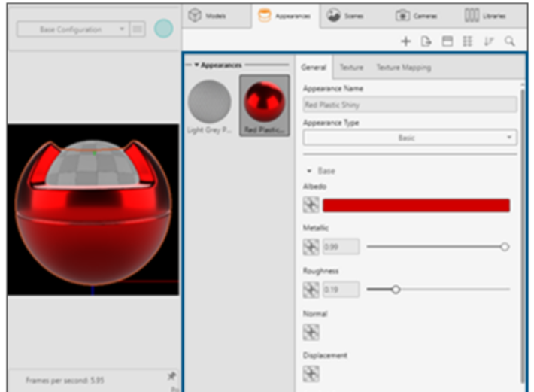
Task: Click the plus icon to add appearance
Action: click(x=405, y=42)
